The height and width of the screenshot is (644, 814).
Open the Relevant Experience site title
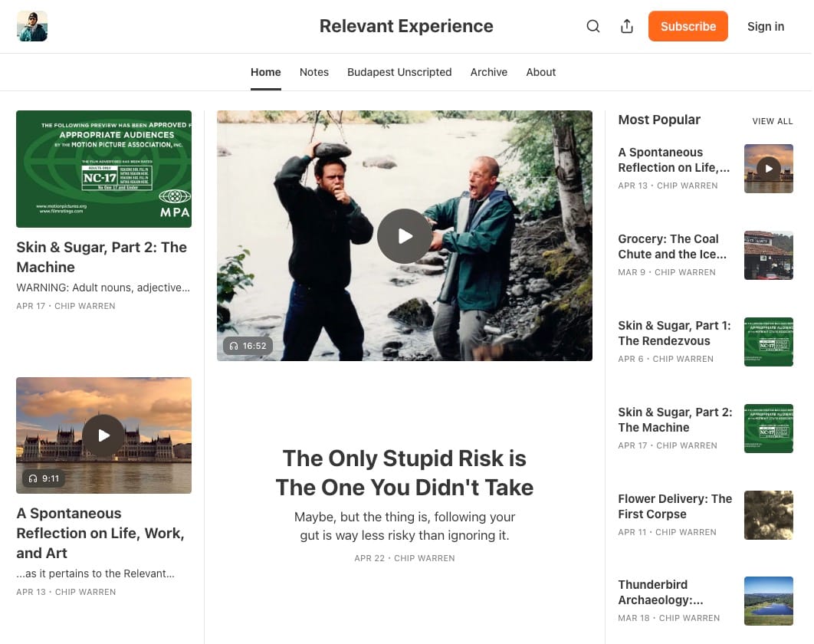(x=406, y=26)
